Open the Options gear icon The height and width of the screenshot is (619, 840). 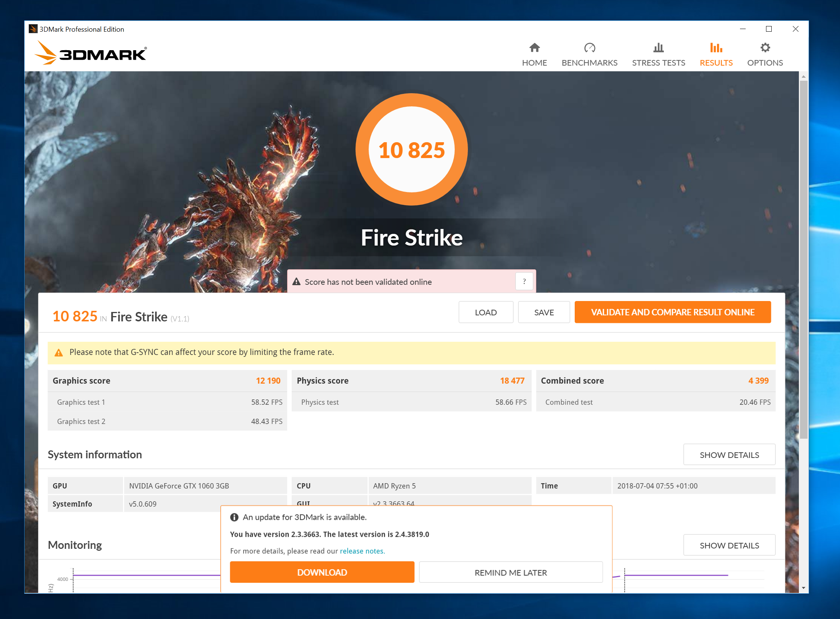click(x=765, y=48)
